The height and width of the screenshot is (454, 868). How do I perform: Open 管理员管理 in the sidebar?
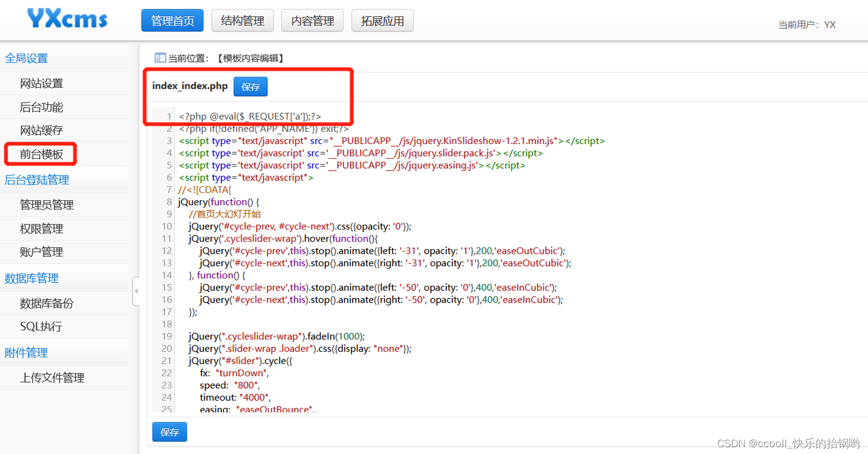[x=47, y=205]
